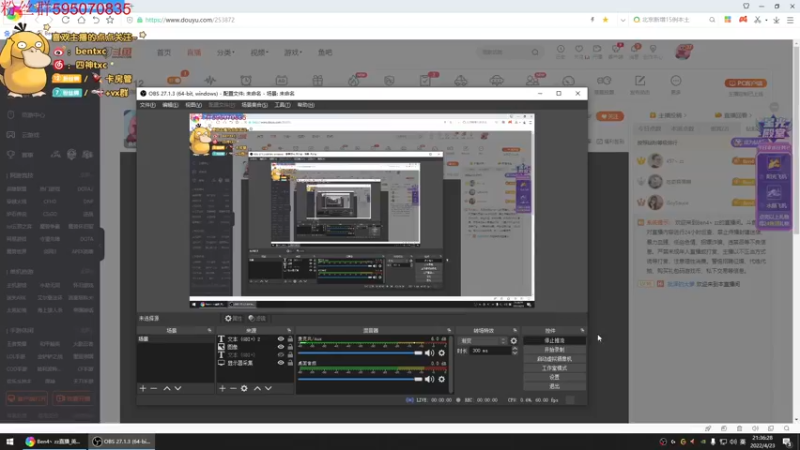This screenshot has height=450, width=800.
Task: Open browser address bar dropdown chevron
Action: click(622, 20)
